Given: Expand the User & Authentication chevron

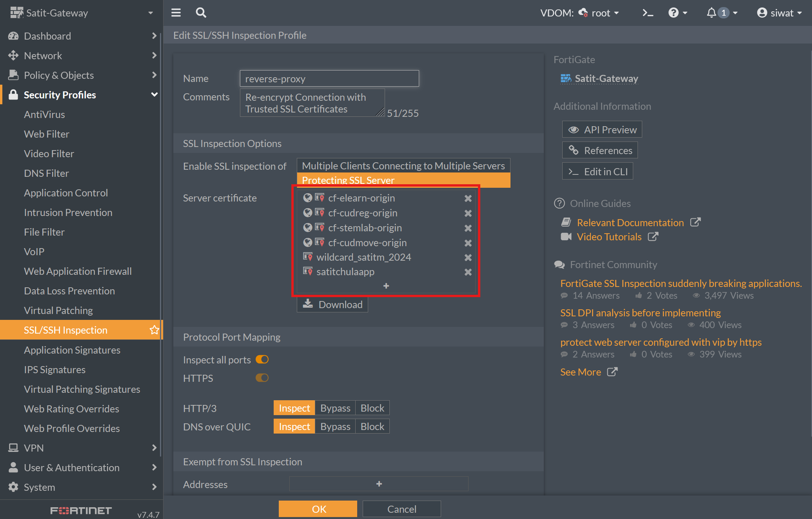Looking at the screenshot, I should point(154,467).
